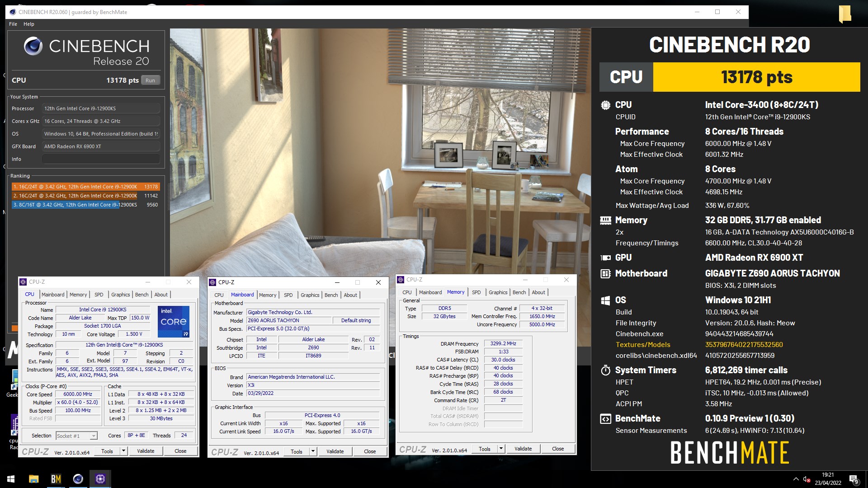Open Graphics tab in middle CPU-Z window
The image size is (868, 488).
(310, 295)
